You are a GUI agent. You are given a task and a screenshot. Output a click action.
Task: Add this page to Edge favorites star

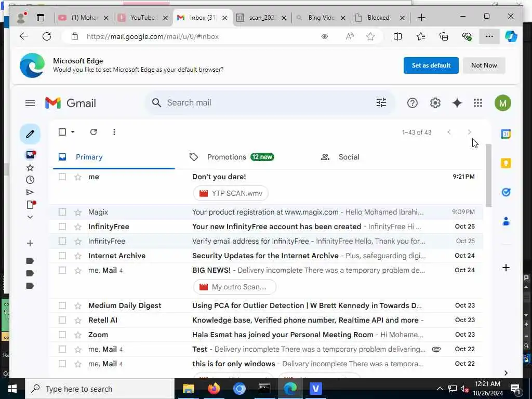[370, 36]
